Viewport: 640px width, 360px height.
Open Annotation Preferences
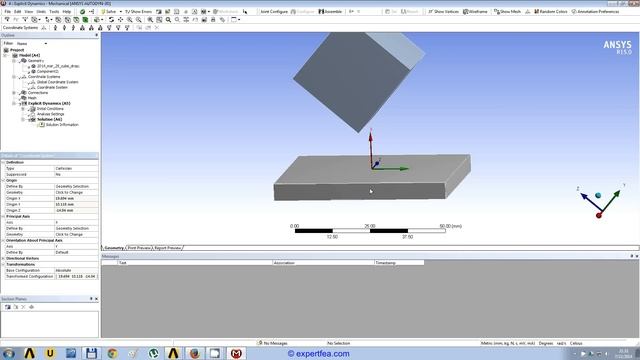(596, 11)
